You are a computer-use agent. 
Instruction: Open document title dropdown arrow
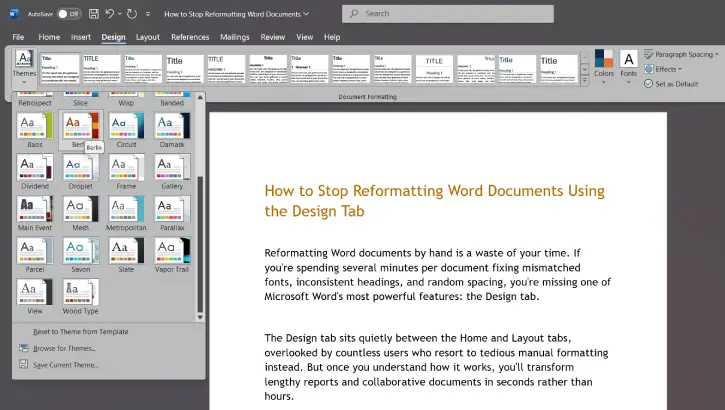click(x=306, y=14)
